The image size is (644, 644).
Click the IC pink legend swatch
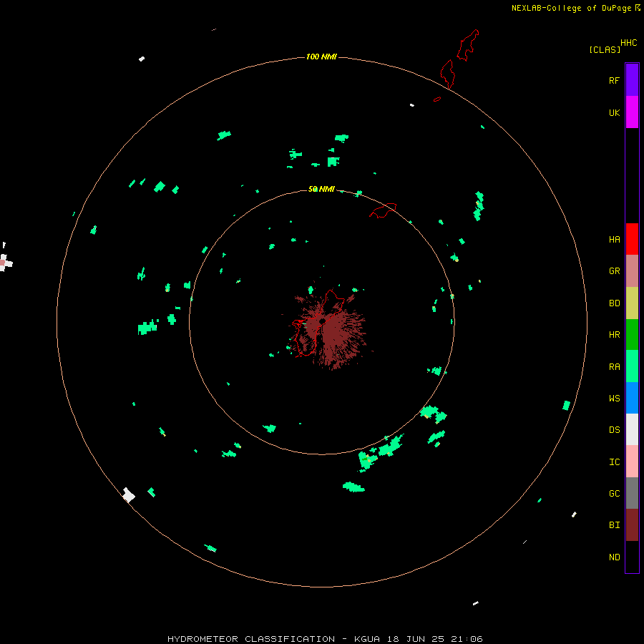632,462
